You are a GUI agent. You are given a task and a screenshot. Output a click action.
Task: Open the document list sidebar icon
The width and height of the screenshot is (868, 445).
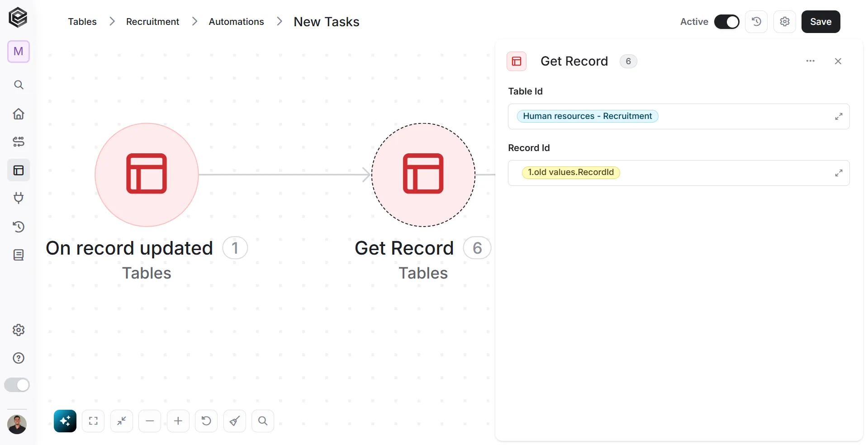(x=19, y=255)
